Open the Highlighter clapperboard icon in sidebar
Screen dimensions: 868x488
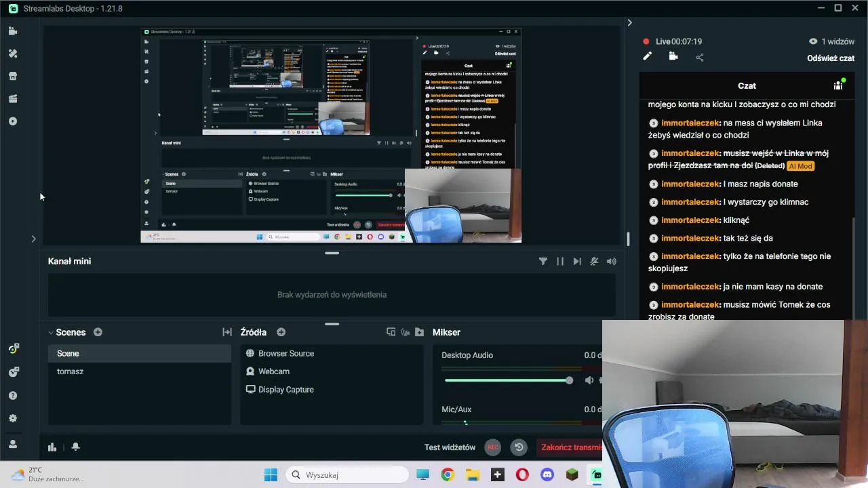point(13,99)
